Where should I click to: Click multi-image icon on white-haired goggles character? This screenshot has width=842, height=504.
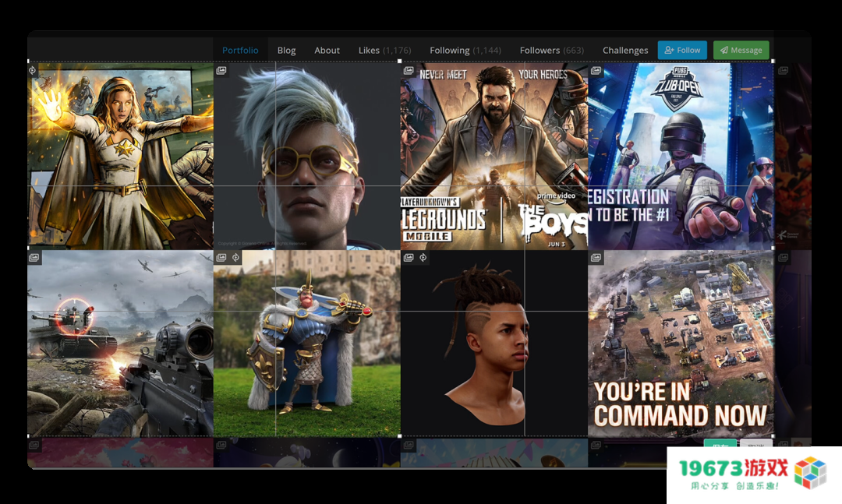[x=221, y=71]
